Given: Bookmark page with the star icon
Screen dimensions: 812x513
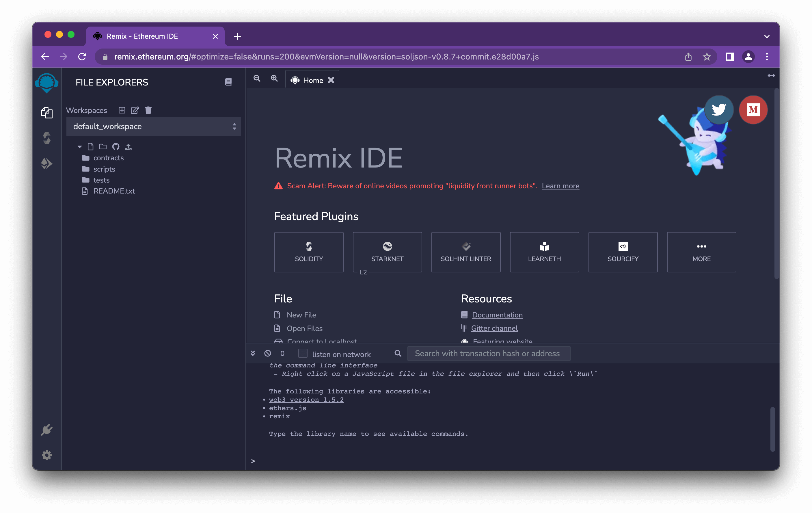Looking at the screenshot, I should (x=706, y=57).
